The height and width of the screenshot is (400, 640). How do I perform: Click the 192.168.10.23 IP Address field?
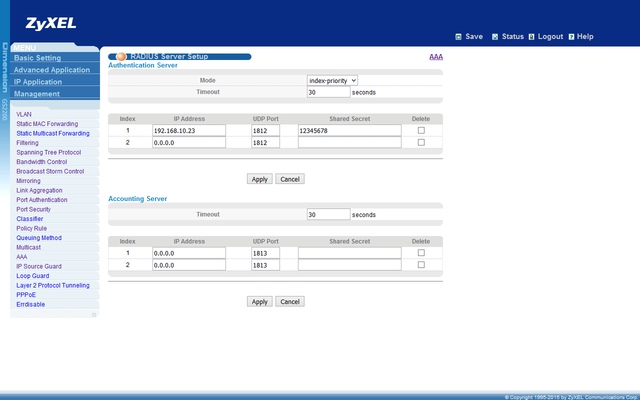pos(189,131)
